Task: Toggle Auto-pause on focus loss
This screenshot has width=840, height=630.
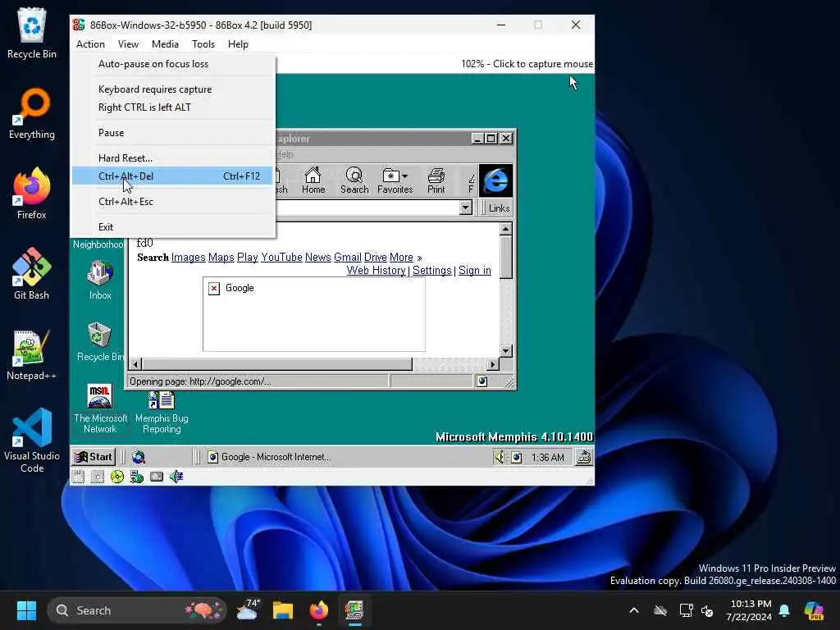Action: click(x=172, y=64)
